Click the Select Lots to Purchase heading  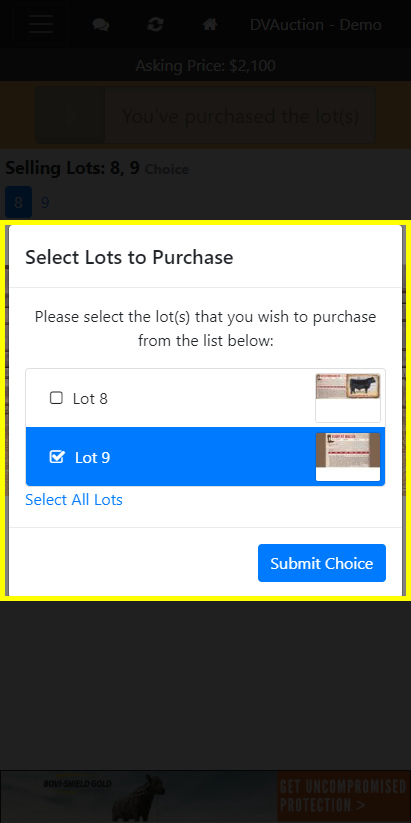pyautogui.click(x=129, y=258)
